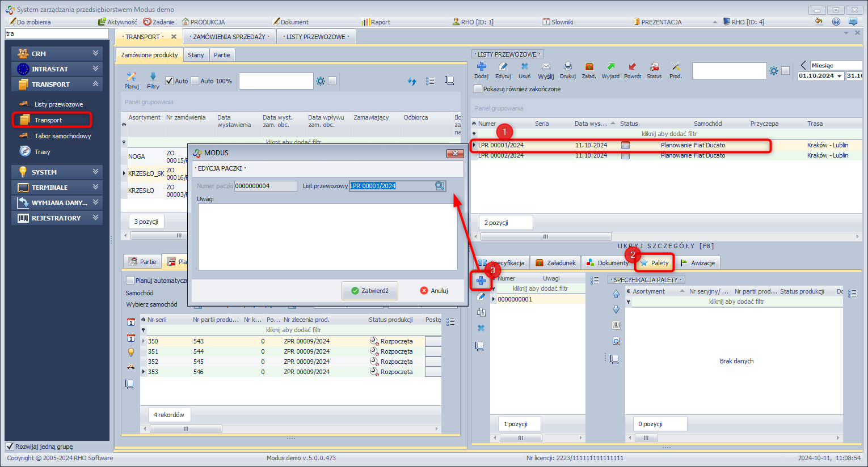Expand the CRM sidebar group
The width and height of the screenshot is (868, 467).
tap(57, 54)
